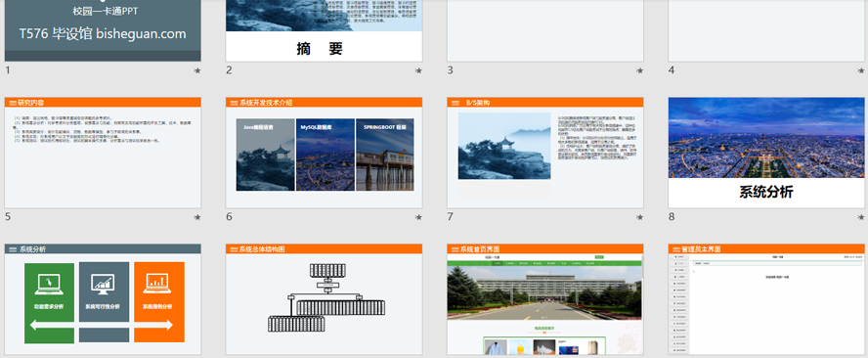Select blank slide 4 thumbnail
This screenshot has width=868, height=358.
pyautogui.click(x=766, y=30)
